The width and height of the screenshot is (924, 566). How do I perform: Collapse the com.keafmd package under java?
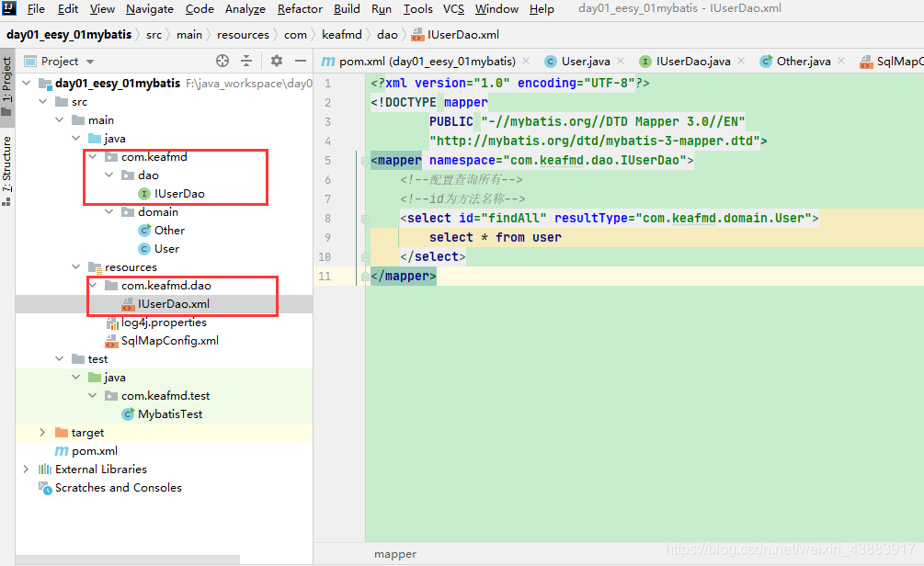click(x=93, y=157)
